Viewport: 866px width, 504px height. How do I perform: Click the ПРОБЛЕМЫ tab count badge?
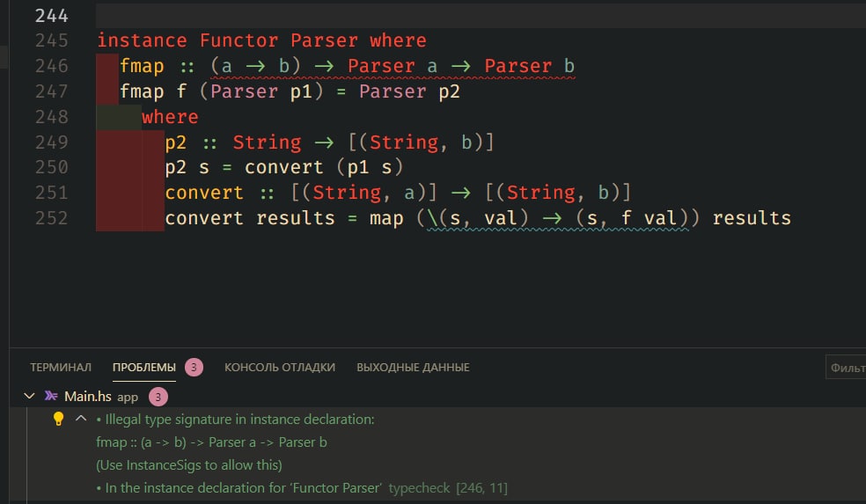coord(194,367)
